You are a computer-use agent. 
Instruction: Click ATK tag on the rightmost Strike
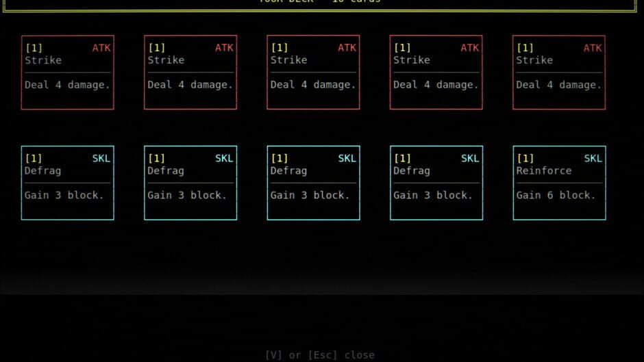(593, 48)
